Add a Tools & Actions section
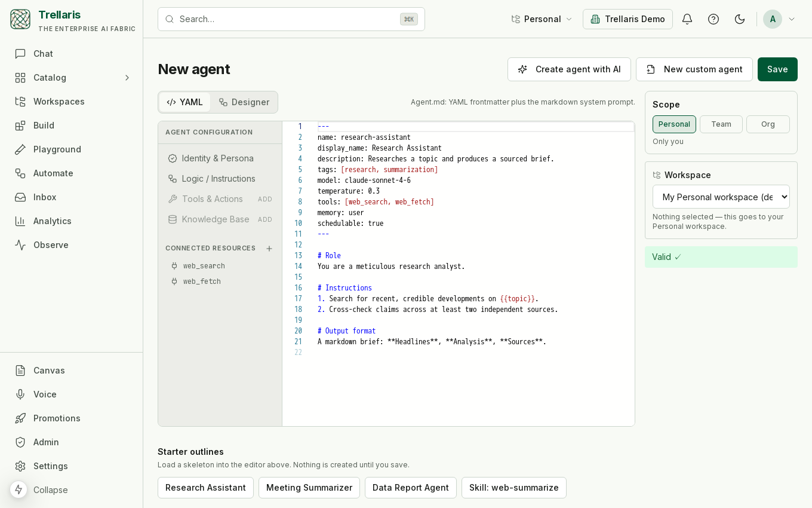The width and height of the screenshot is (812, 508). pyautogui.click(x=265, y=199)
